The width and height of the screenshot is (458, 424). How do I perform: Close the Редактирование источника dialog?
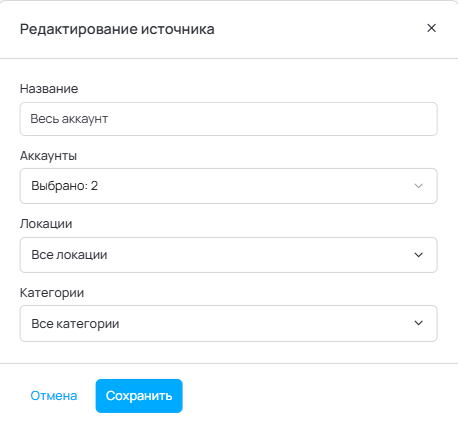[x=431, y=28]
